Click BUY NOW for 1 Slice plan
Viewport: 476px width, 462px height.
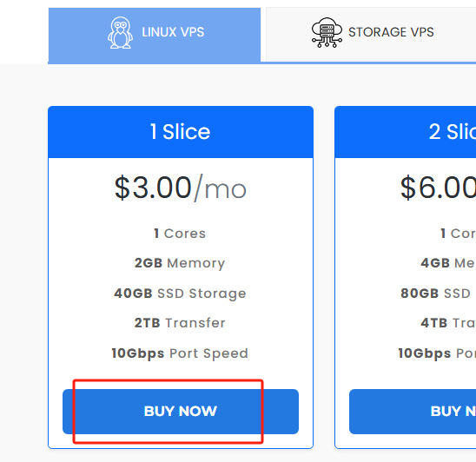click(x=181, y=412)
